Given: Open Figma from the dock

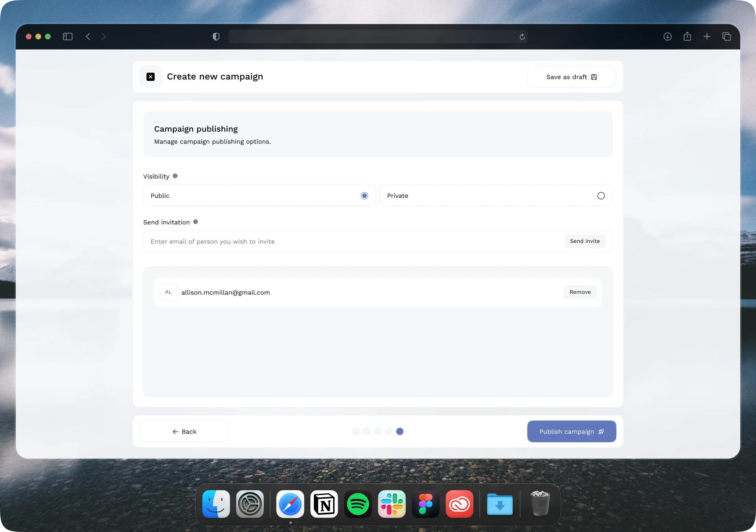Looking at the screenshot, I should (426, 504).
